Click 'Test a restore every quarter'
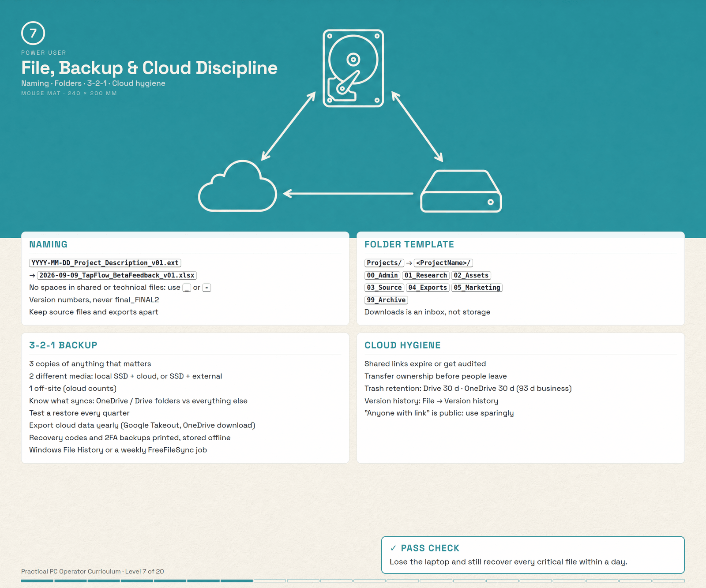Image resolution: width=706 pixels, height=588 pixels. pos(79,413)
